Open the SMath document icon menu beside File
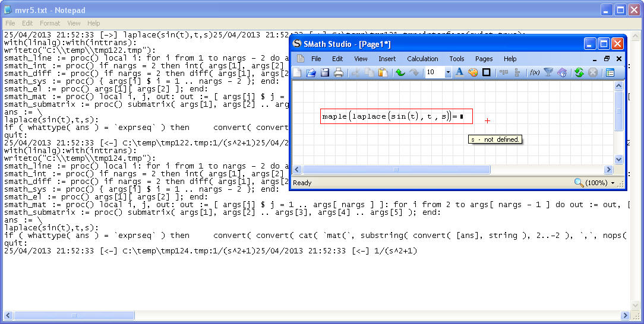This screenshot has height=324, width=644. coord(300,59)
